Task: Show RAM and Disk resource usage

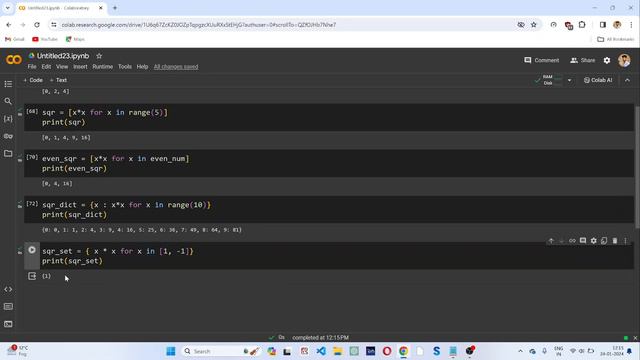Action: [549, 80]
